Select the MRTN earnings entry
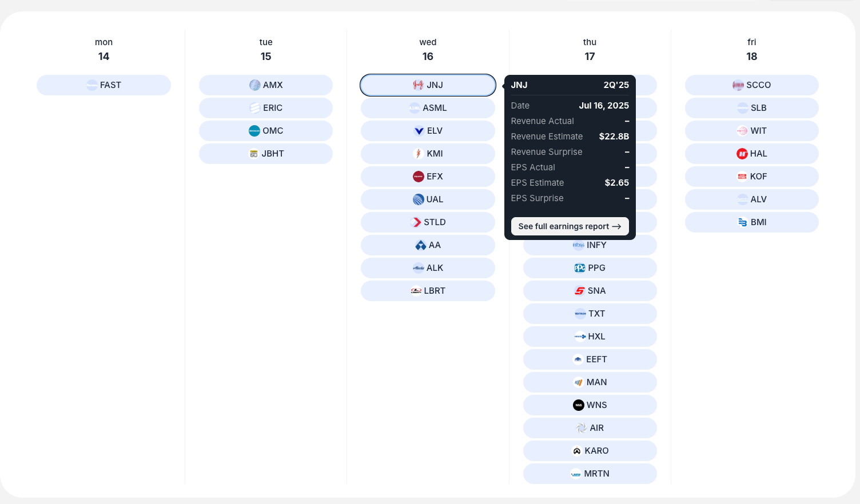 [590, 474]
